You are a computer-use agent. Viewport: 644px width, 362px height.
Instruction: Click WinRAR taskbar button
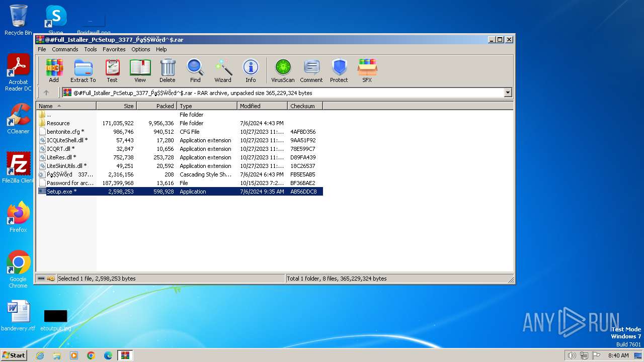[x=125, y=355]
